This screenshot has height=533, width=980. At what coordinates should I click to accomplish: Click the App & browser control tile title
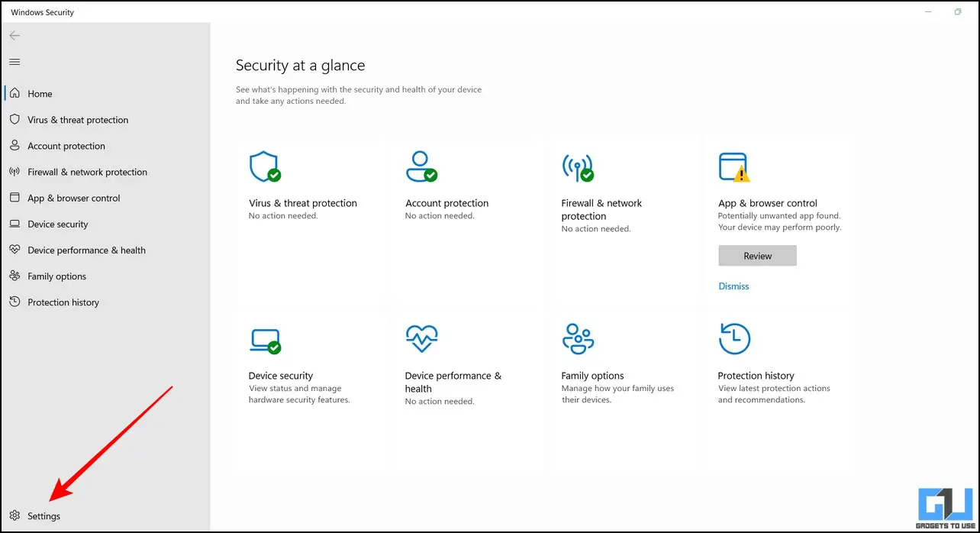pos(768,203)
